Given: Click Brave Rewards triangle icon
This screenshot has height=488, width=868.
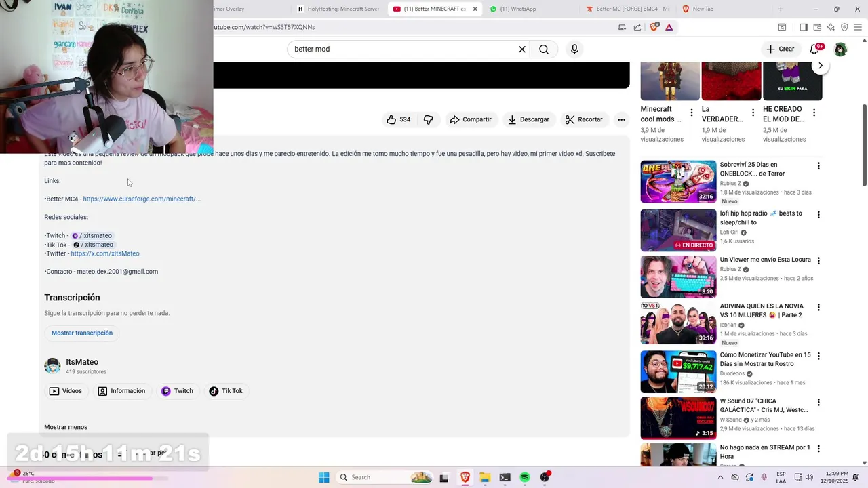Looking at the screenshot, I should tap(669, 27).
